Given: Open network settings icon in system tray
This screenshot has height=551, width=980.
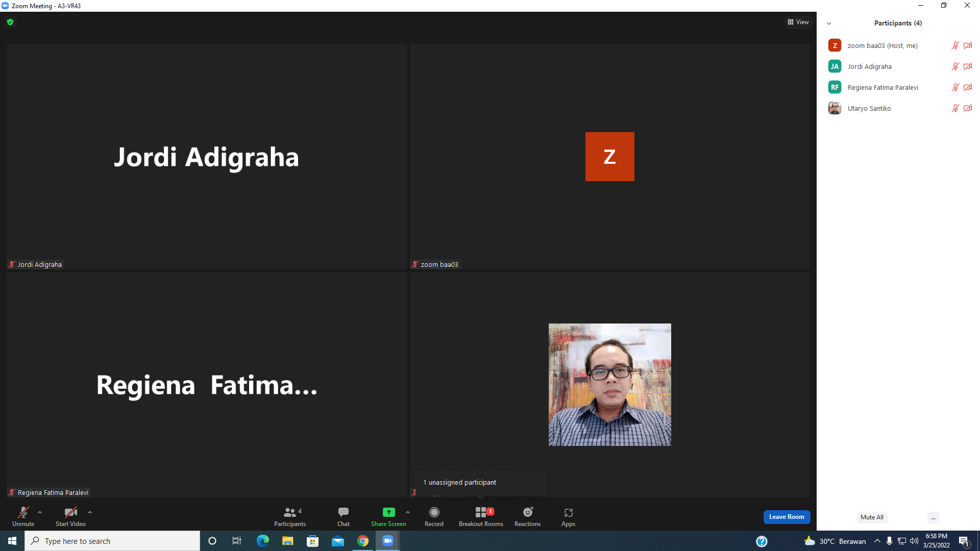Looking at the screenshot, I should coord(902,541).
